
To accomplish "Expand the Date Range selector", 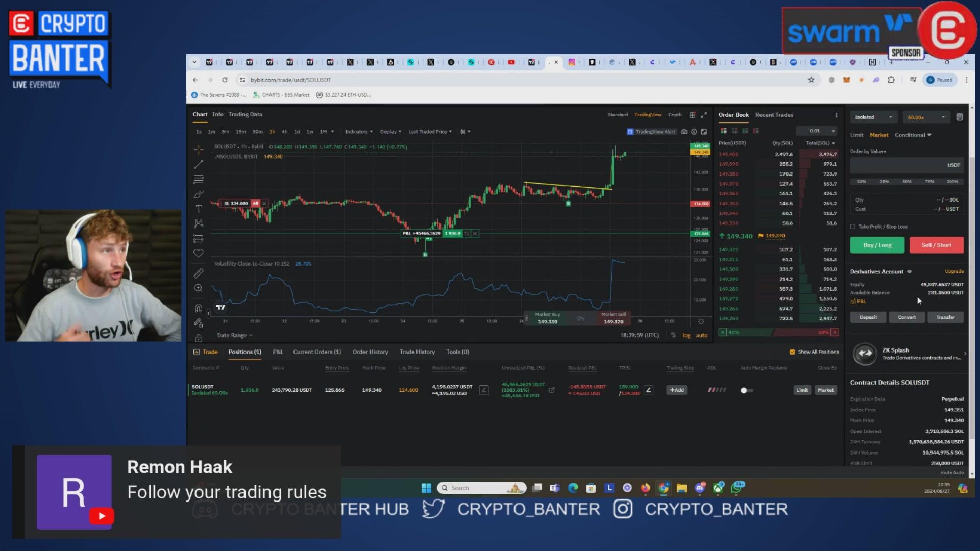I will pyautogui.click(x=235, y=335).
